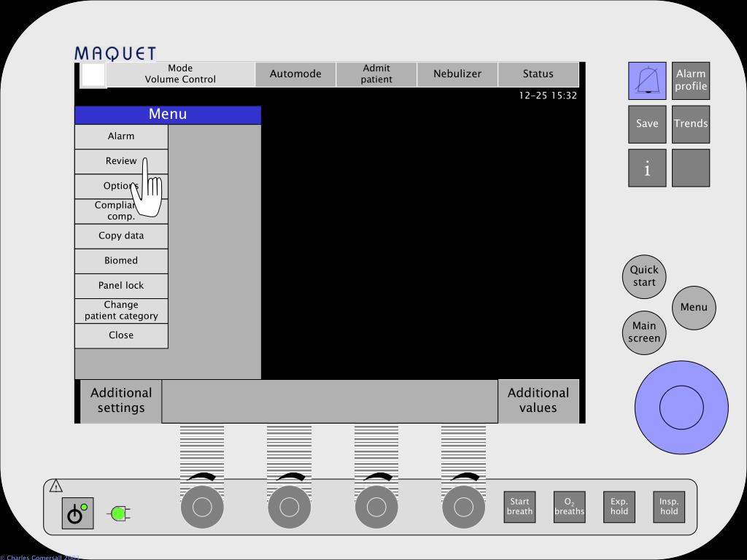Image resolution: width=747 pixels, height=560 pixels.
Task: Activate the Nebulizer button
Action: click(x=457, y=74)
